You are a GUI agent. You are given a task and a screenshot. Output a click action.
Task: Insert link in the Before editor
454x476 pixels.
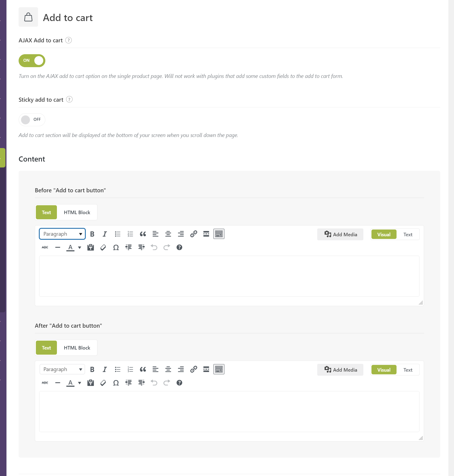(x=193, y=234)
